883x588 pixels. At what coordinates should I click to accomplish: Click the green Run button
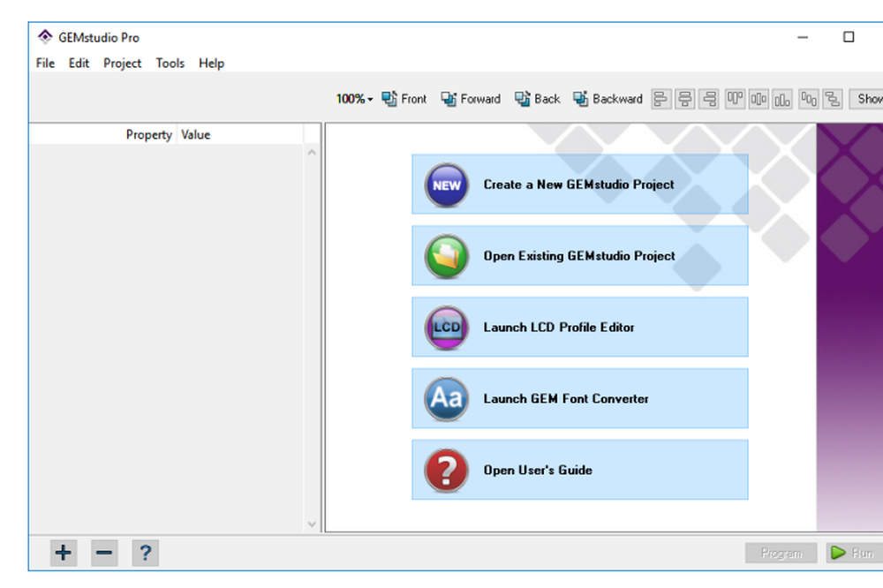(x=854, y=553)
